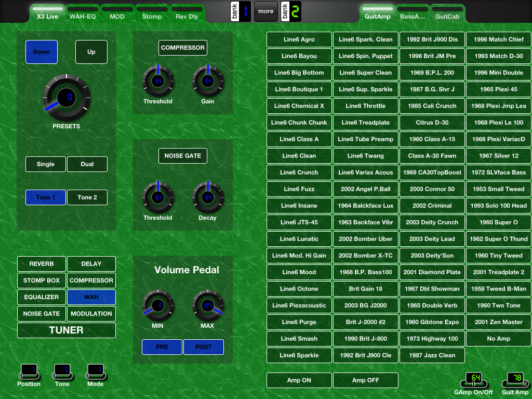Select Single tone mode
Viewport: 532px width, 399px height.
point(46,164)
